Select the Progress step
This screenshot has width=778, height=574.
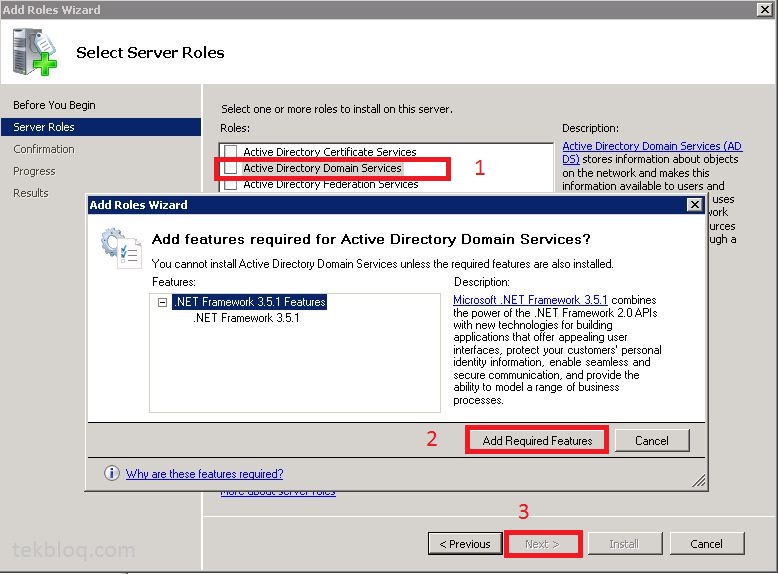coord(34,171)
